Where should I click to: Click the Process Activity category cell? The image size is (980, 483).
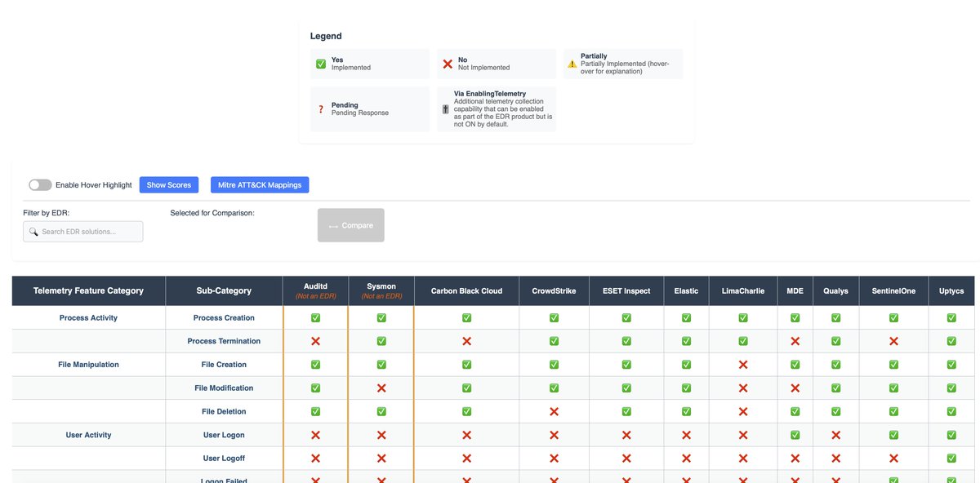88,318
